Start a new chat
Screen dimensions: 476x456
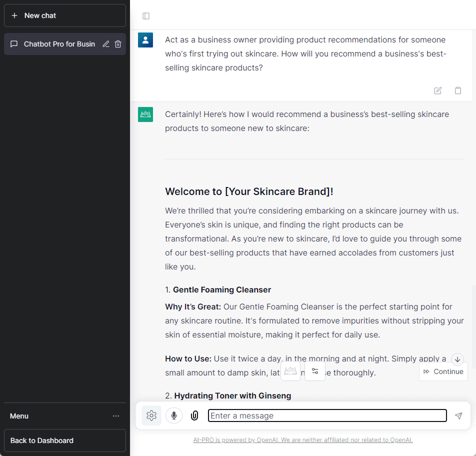click(x=65, y=15)
